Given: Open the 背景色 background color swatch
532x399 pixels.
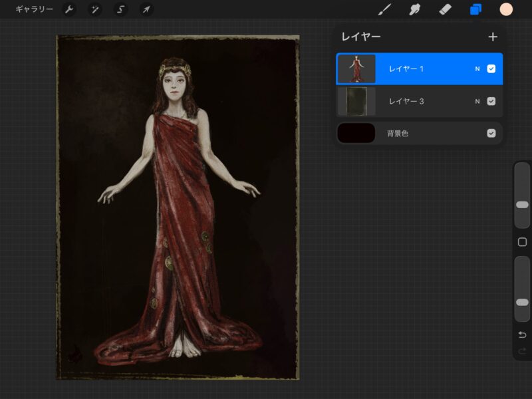Looking at the screenshot, I should click(356, 133).
